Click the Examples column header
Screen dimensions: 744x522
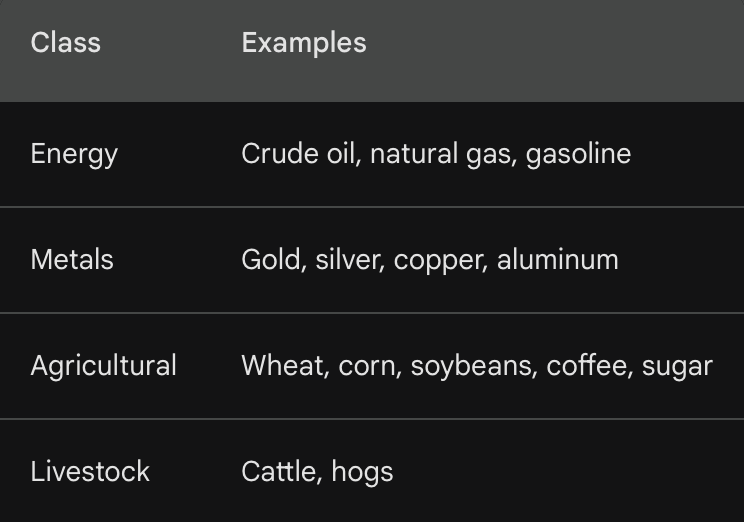point(304,43)
